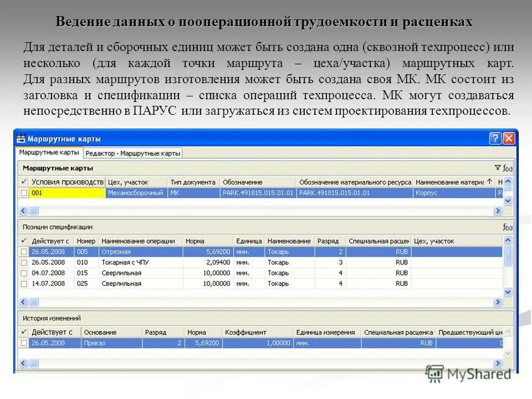Check the Приказ row checkbox in История изменений
Screen dimensions: 532x399
pyautogui.click(x=24, y=343)
